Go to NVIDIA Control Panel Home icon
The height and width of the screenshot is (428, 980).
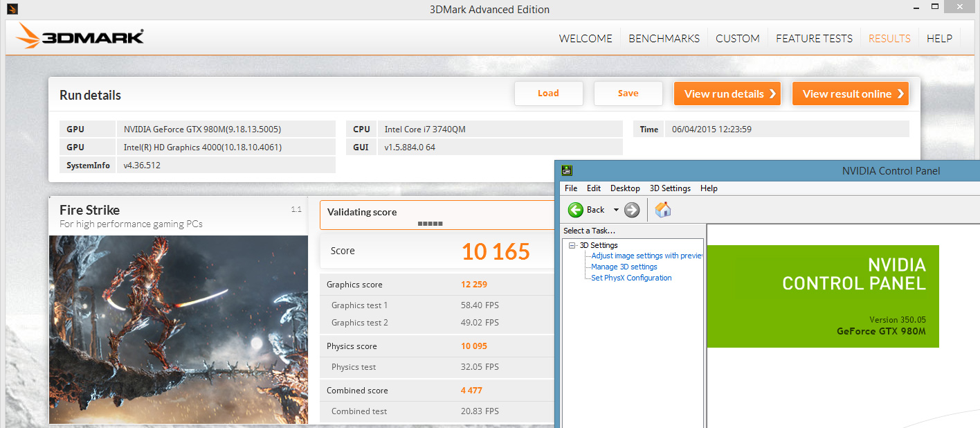[663, 210]
